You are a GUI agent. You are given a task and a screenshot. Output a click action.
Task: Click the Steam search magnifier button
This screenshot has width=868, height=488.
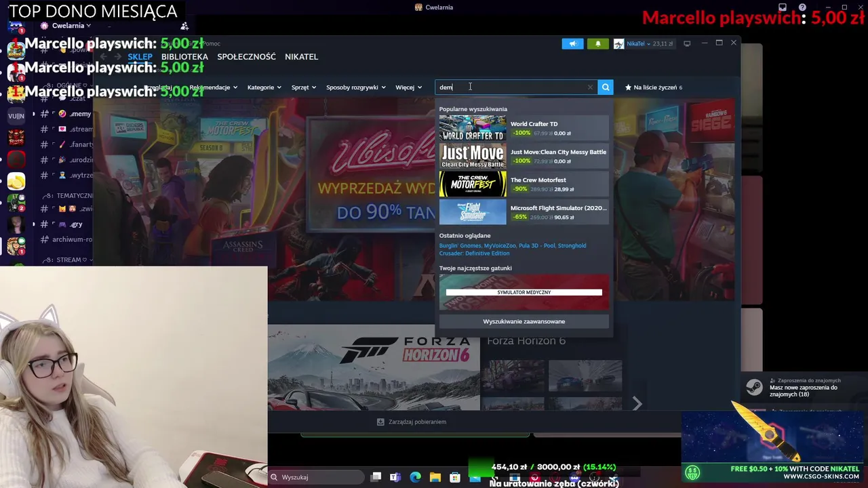tap(606, 87)
